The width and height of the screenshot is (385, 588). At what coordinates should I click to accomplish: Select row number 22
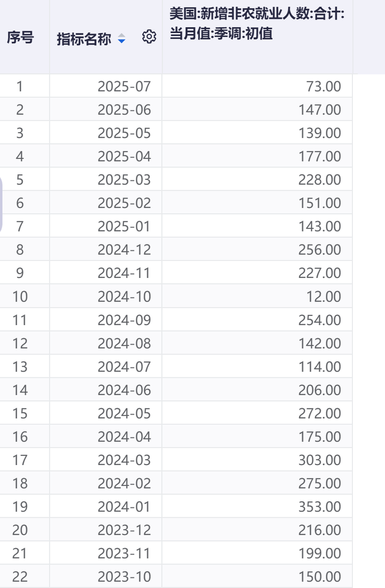20,577
